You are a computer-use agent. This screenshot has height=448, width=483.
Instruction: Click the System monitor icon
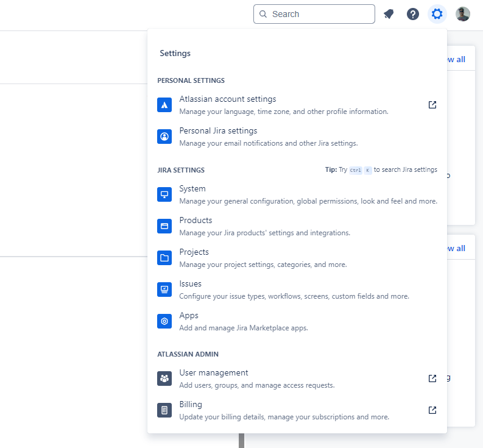point(164,194)
